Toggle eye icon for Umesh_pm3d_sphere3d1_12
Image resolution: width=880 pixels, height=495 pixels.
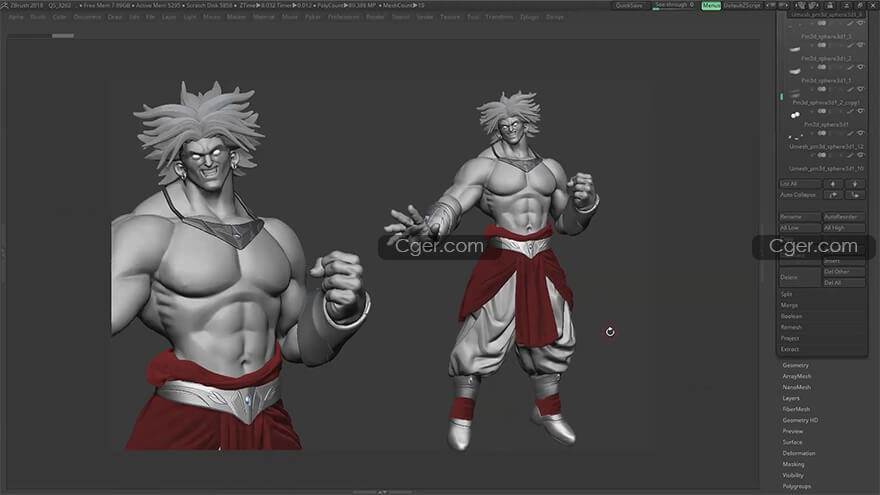pyautogui.click(x=860, y=156)
